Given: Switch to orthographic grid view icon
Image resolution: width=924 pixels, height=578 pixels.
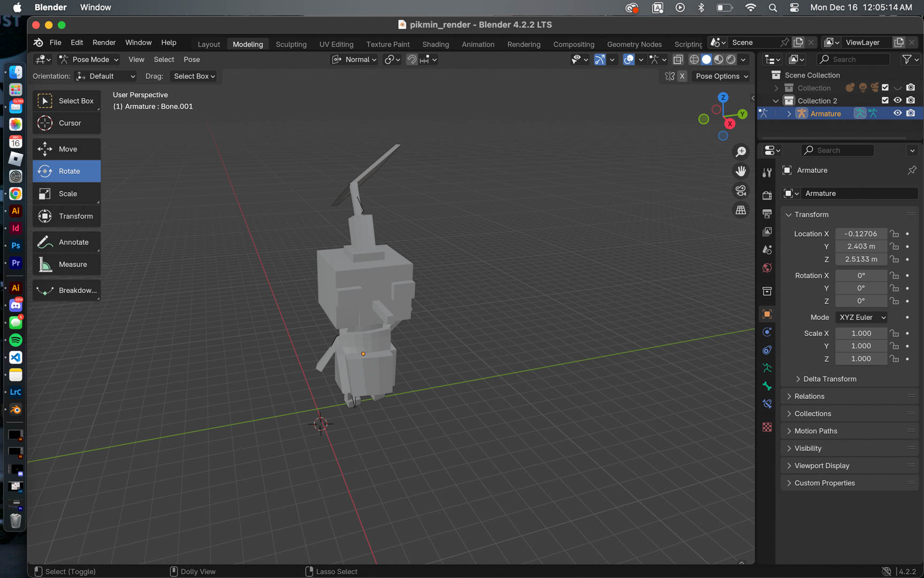Looking at the screenshot, I should [x=741, y=210].
